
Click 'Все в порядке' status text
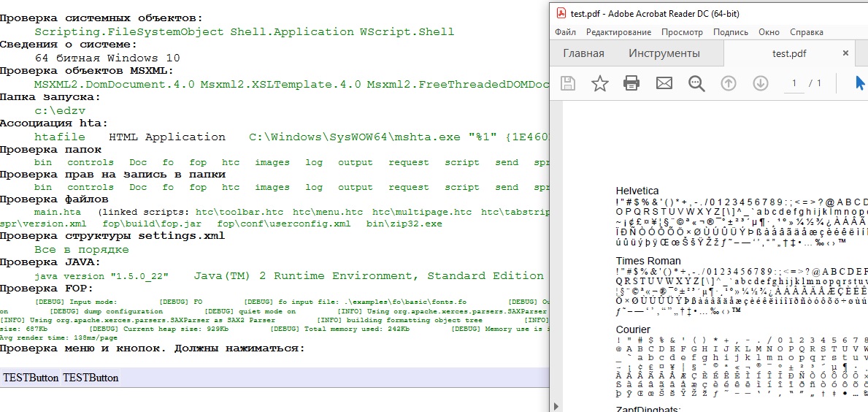81,250
